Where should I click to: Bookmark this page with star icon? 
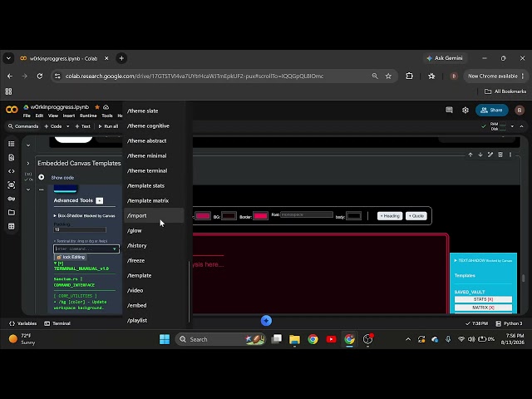pyautogui.click(x=388, y=76)
